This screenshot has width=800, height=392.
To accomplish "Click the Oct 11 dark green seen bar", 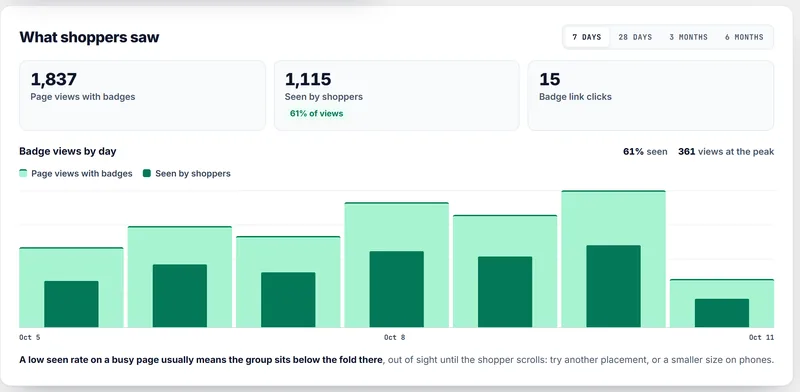I will (x=722, y=313).
